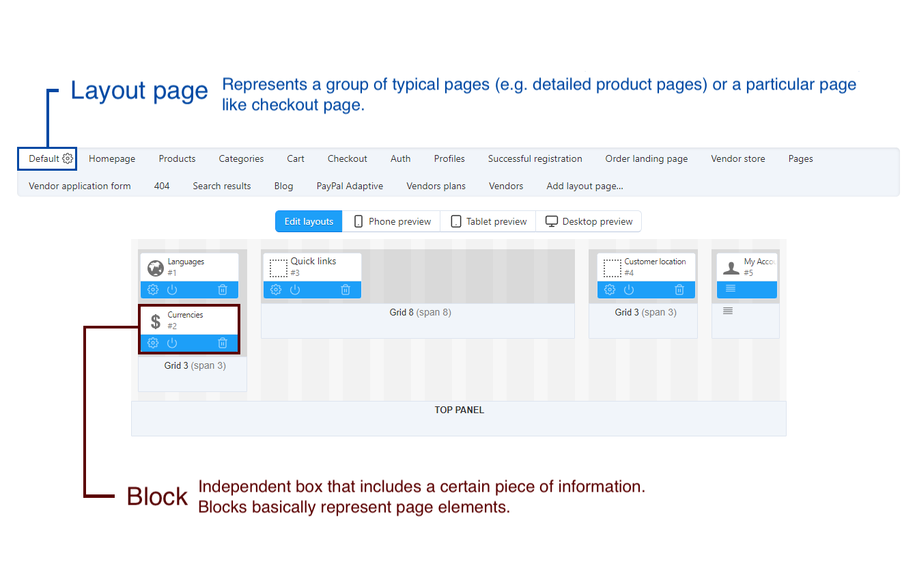915x588 pixels.
Task: Switch to the Successful registration tab
Action: [x=535, y=158]
